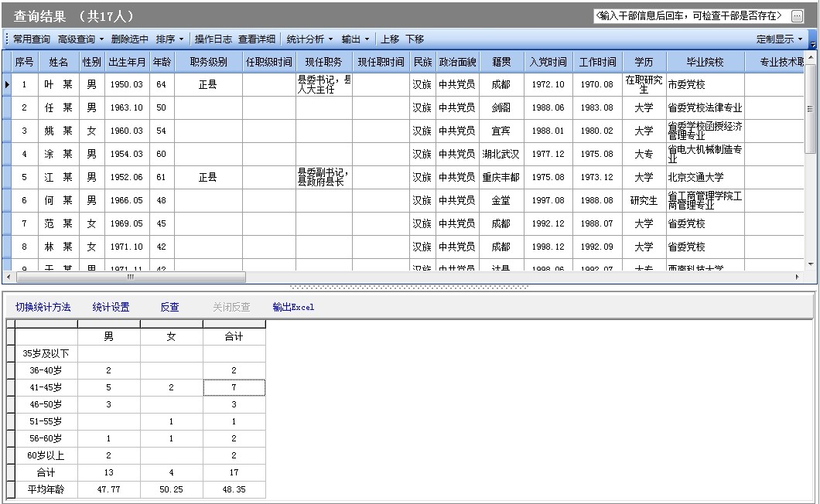Click the ellipsis button beside the cadre search box

[797, 16]
